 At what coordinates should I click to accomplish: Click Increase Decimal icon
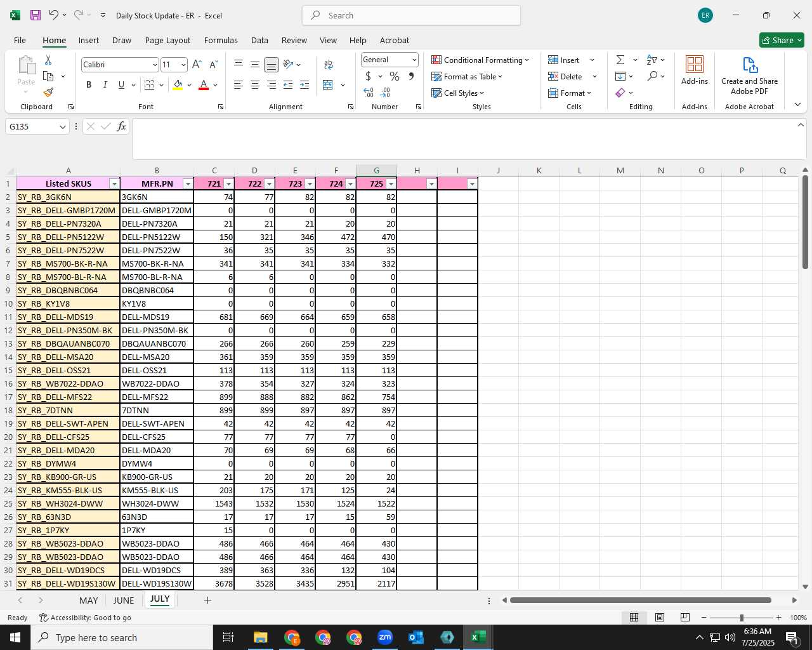point(369,93)
